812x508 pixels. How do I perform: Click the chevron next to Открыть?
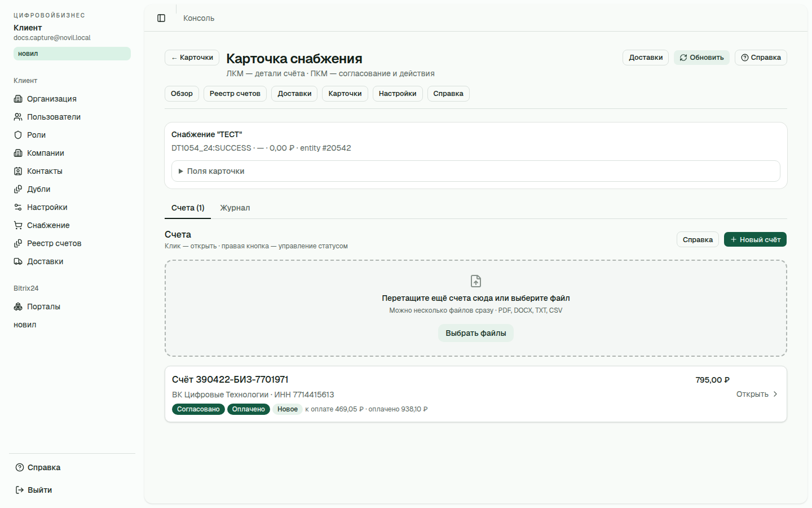[775, 394]
